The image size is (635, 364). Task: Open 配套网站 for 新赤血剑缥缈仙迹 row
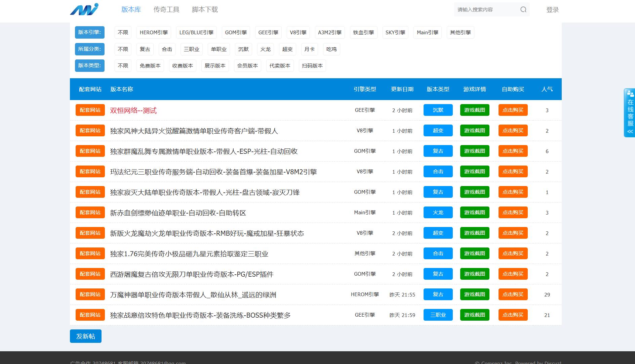pyautogui.click(x=90, y=213)
